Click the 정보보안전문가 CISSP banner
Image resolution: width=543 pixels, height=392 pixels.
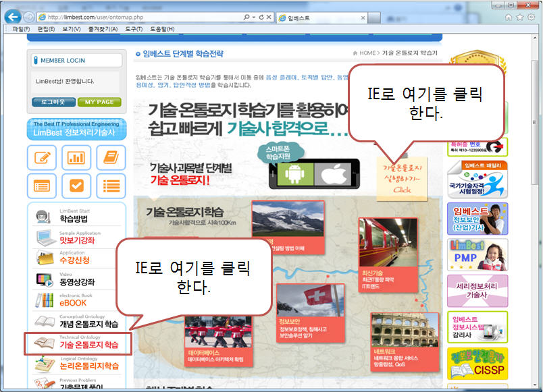point(477,364)
